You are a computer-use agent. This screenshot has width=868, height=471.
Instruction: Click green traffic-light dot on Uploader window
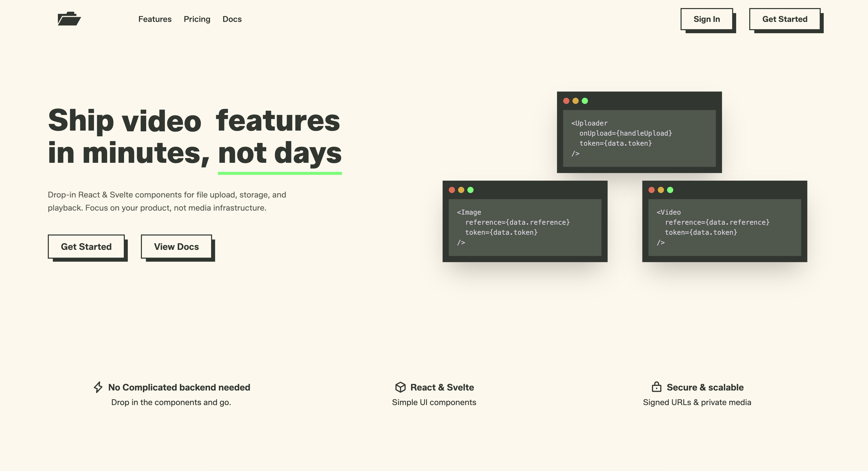[585, 101]
